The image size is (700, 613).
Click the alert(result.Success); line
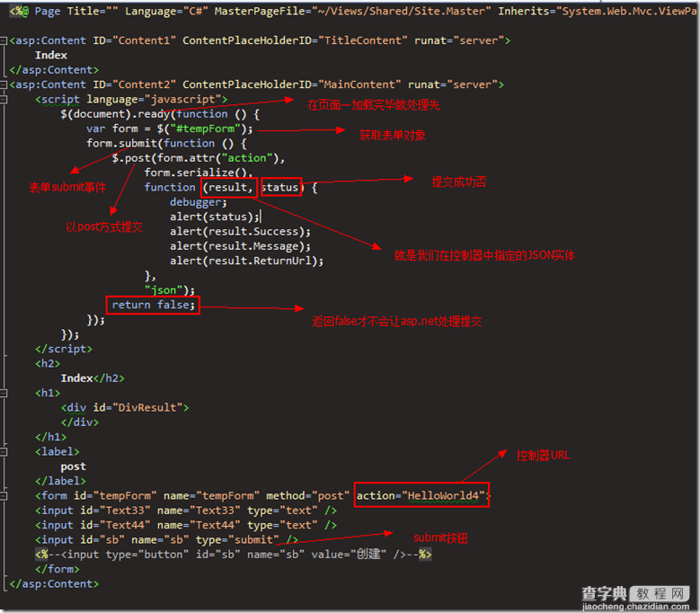pos(240,232)
